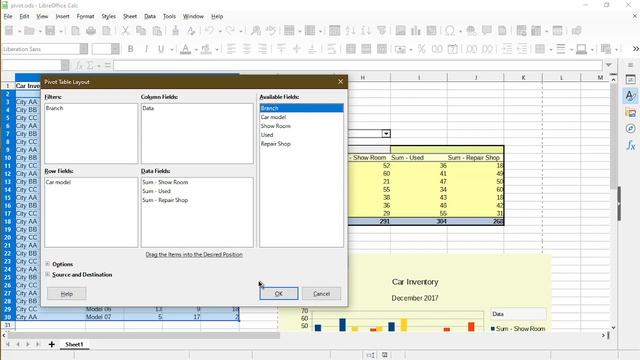Click the Copy toolbar icon

pos(141,31)
